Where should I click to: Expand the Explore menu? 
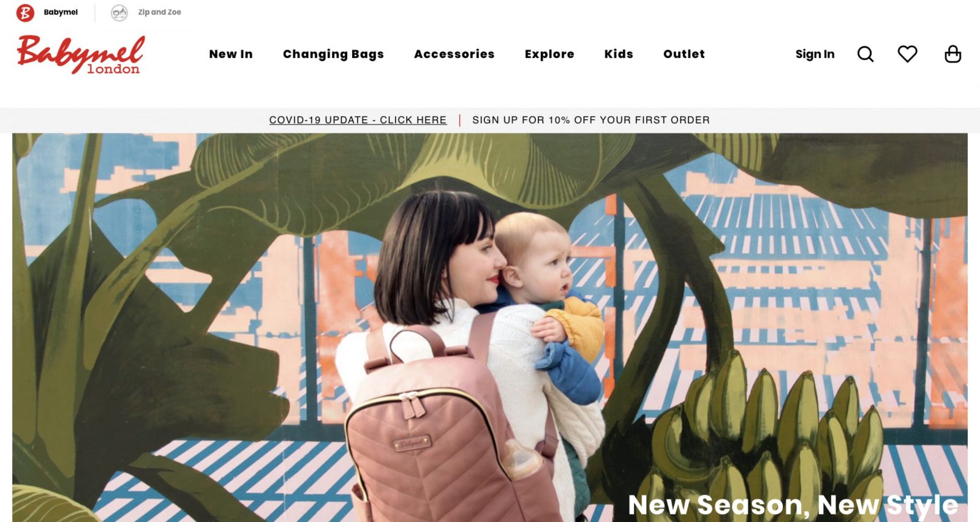point(549,54)
